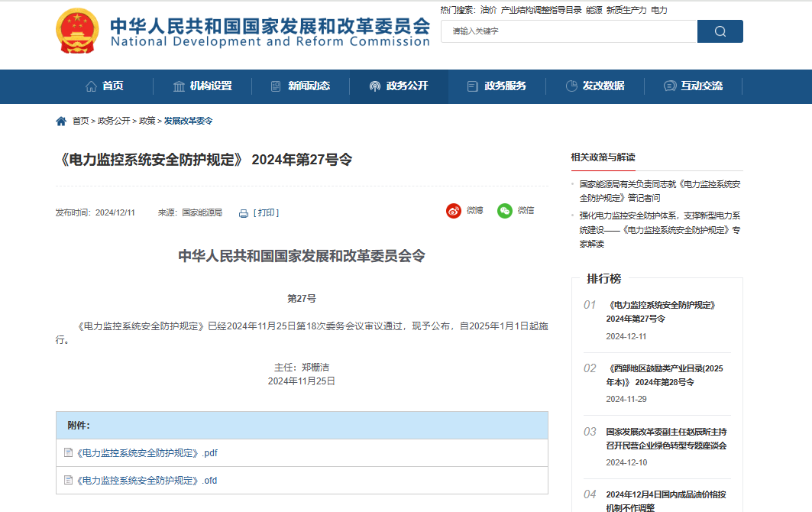The width and height of the screenshot is (812, 512).
Task: Open ranking item 04 国内成品油价格
Action: coord(667,501)
